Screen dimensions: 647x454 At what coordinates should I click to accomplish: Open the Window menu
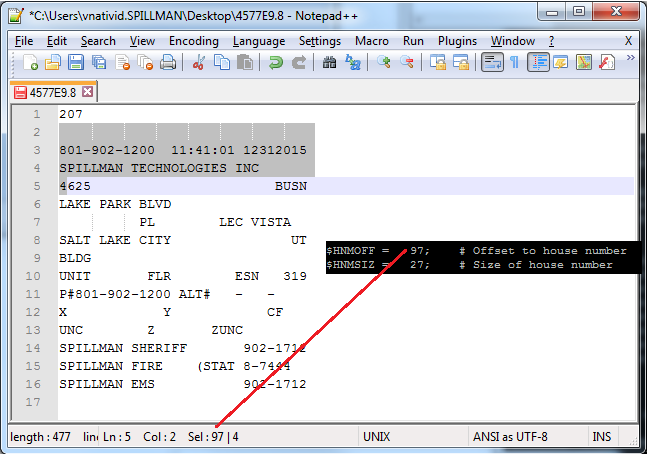pos(513,41)
